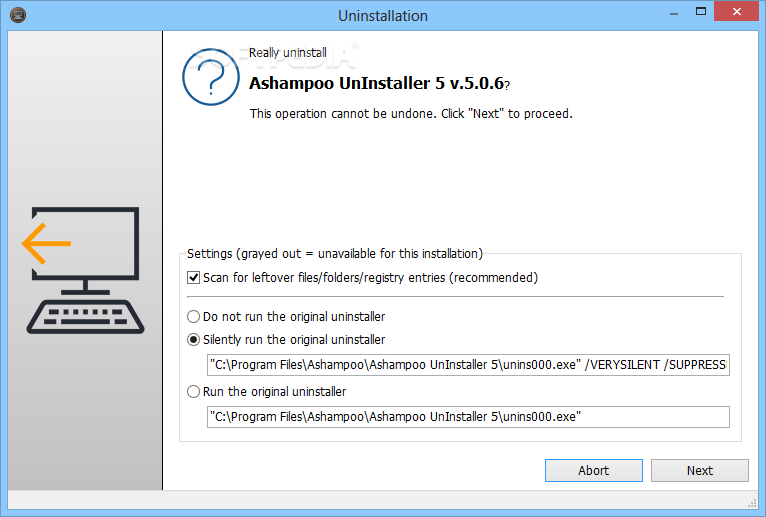Click the silent uninstaller command field with /VERYSILENT

[x=468, y=365]
